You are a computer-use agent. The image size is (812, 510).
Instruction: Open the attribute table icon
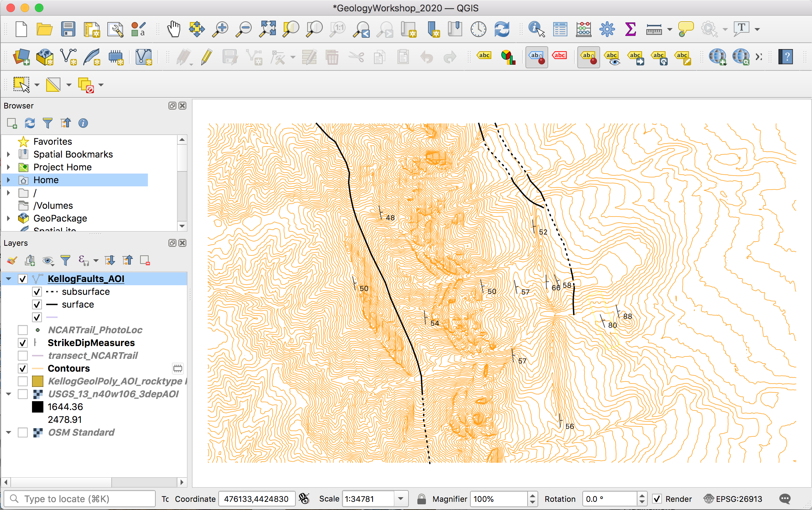(560, 29)
